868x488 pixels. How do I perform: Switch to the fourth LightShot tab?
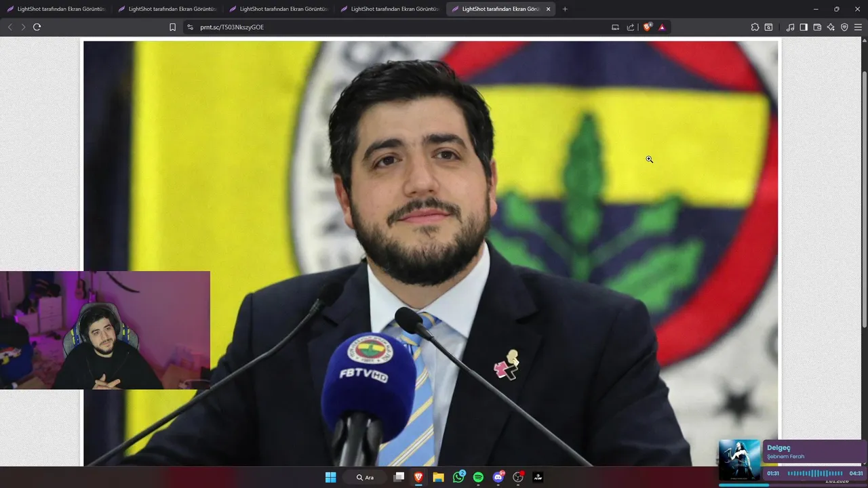(389, 9)
